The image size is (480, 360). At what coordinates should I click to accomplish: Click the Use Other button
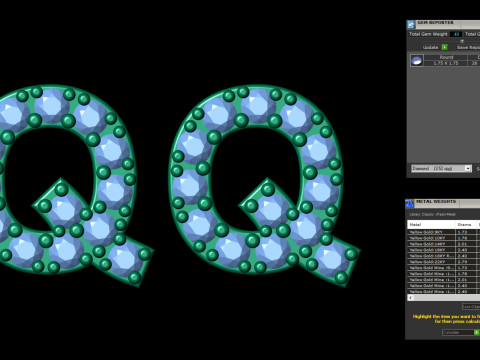click(x=471, y=306)
